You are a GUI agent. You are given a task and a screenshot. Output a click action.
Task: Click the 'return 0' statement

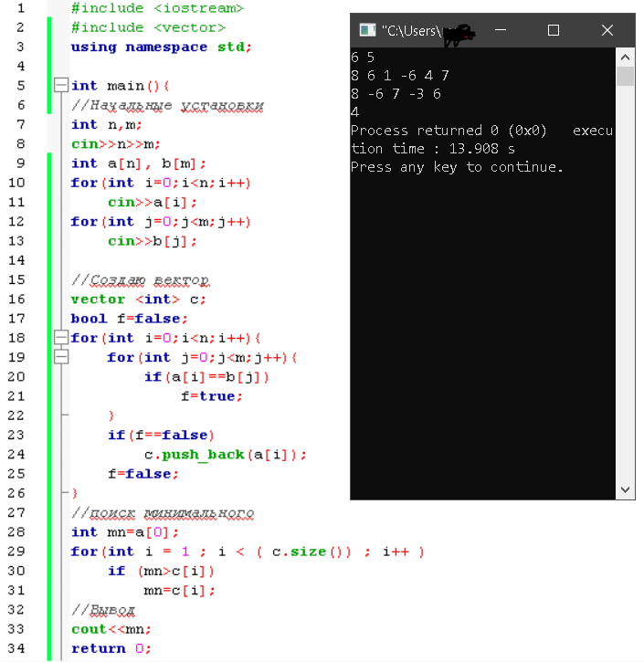tap(111, 648)
